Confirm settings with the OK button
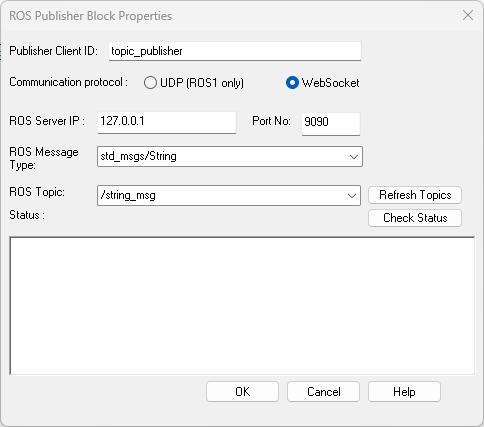 point(242,392)
